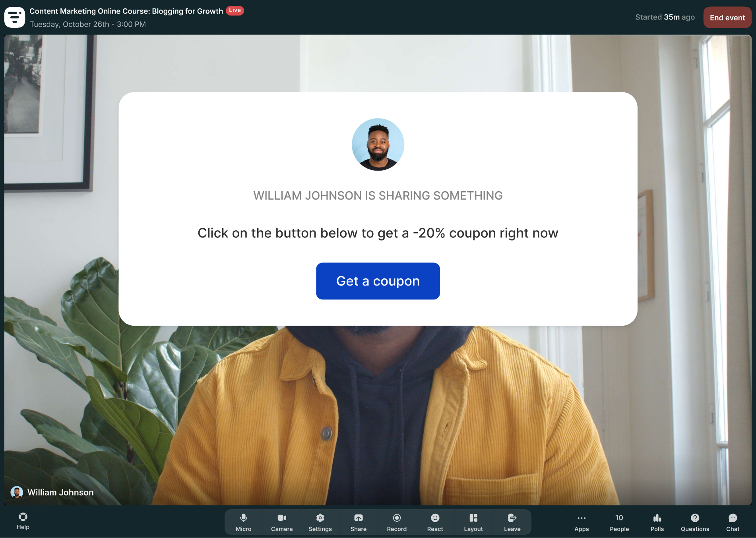Viewport: 756px width, 538px height.
Task: Show the 10 People list
Action: tap(619, 522)
